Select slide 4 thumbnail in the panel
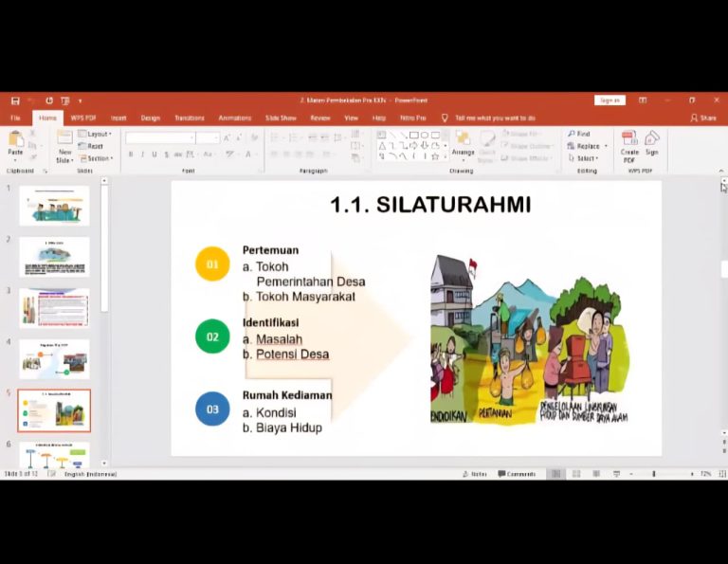Screen dimensions: 728x564 (x=54, y=359)
